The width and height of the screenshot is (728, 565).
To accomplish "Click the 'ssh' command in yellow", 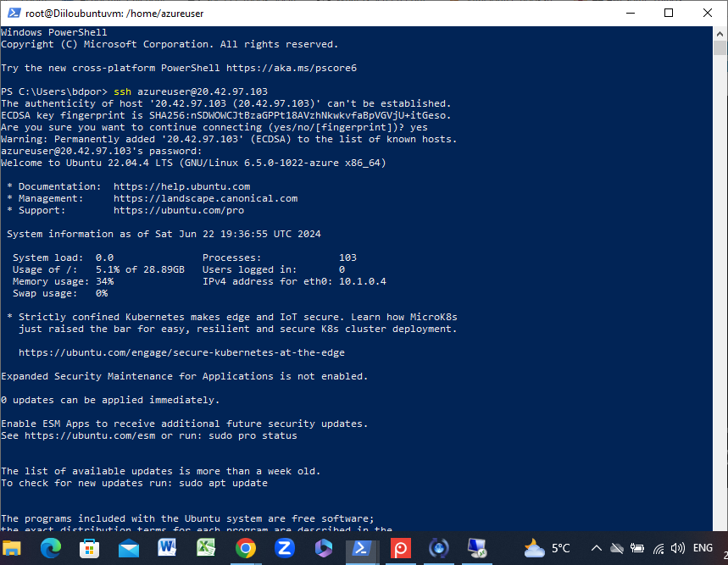I will click(123, 91).
